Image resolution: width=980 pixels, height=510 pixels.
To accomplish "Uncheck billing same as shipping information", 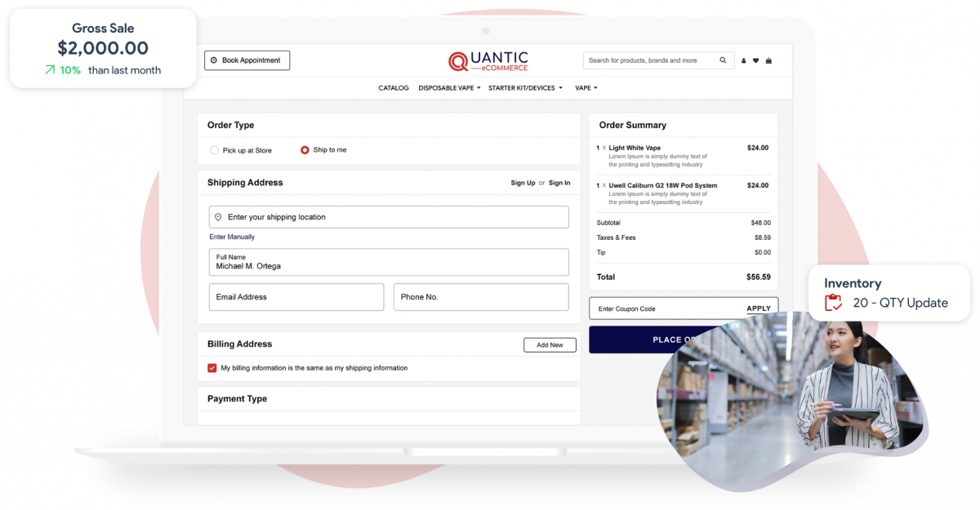I will click(x=212, y=368).
